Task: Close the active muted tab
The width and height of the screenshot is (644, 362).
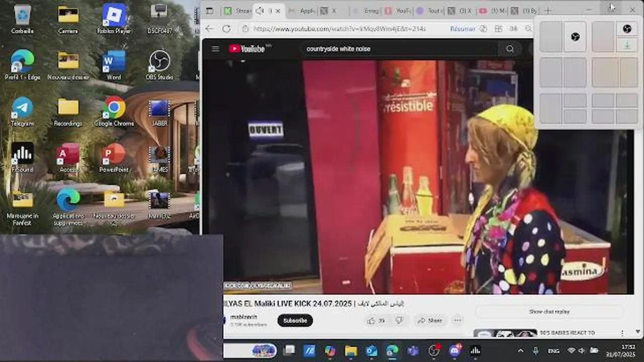Action: (x=278, y=11)
